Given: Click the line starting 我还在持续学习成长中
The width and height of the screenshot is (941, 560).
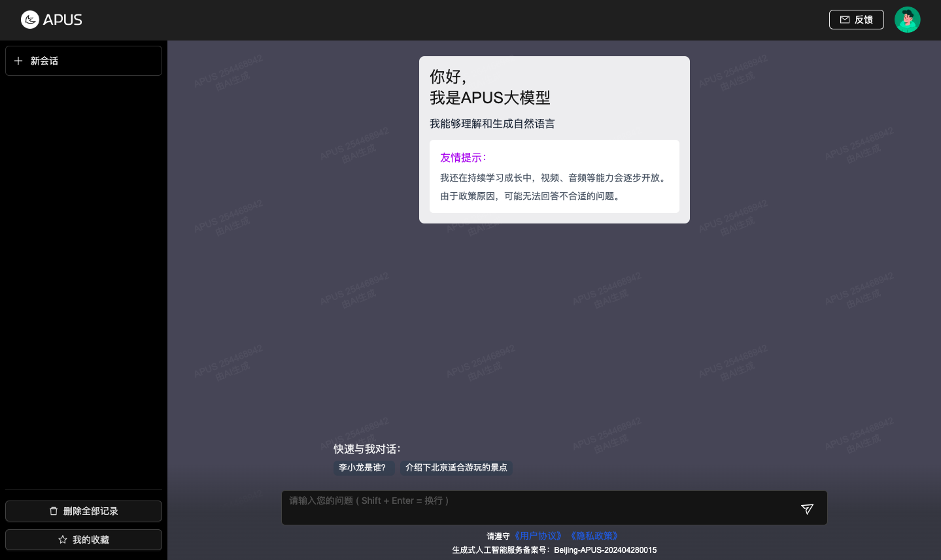Looking at the screenshot, I should tap(555, 178).
